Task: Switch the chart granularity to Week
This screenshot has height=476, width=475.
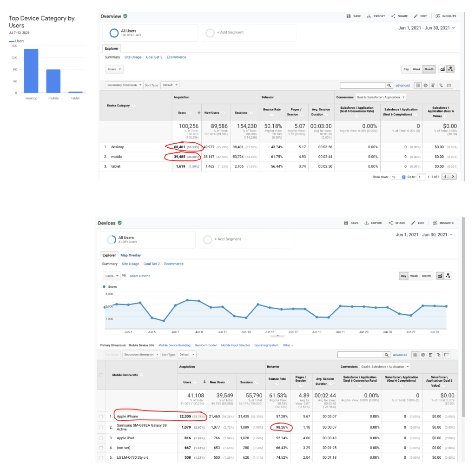Action: tap(414, 276)
